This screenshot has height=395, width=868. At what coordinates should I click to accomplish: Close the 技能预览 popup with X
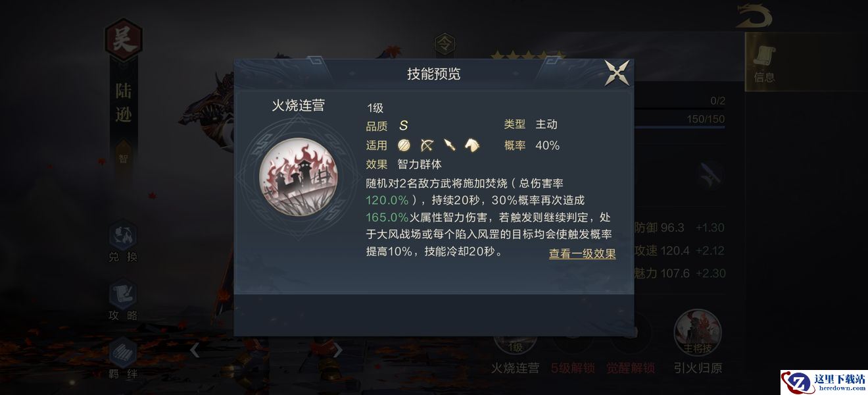pyautogui.click(x=617, y=72)
